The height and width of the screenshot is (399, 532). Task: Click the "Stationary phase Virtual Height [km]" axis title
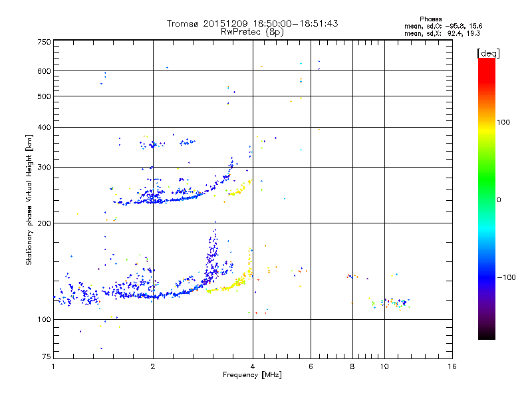(29, 200)
